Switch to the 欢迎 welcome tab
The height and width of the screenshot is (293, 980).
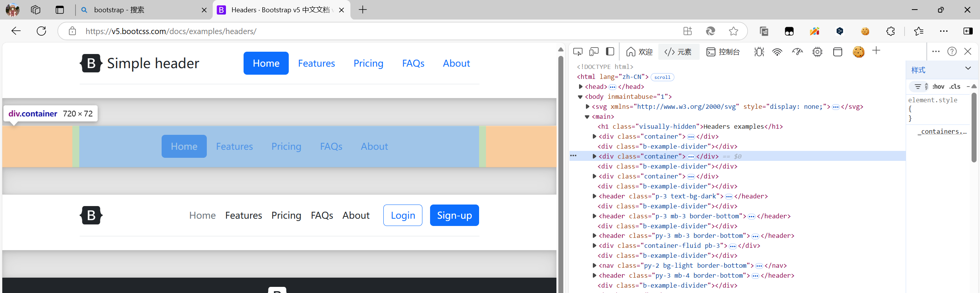click(639, 52)
